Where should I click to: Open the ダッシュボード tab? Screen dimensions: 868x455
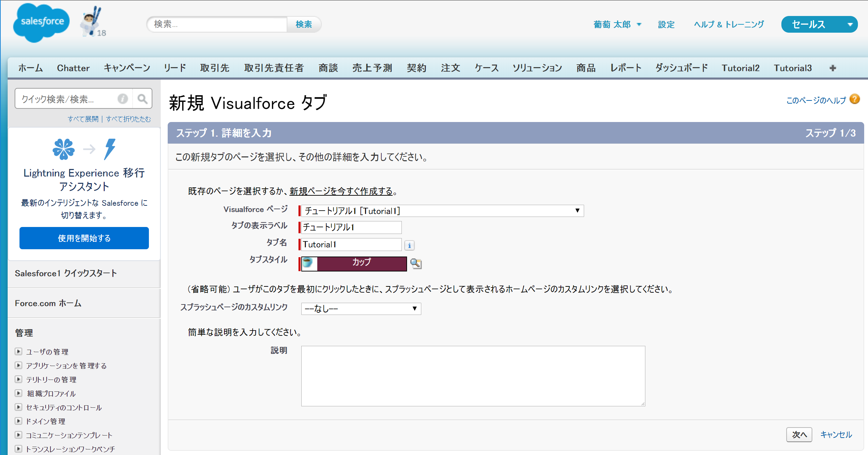pyautogui.click(x=682, y=68)
